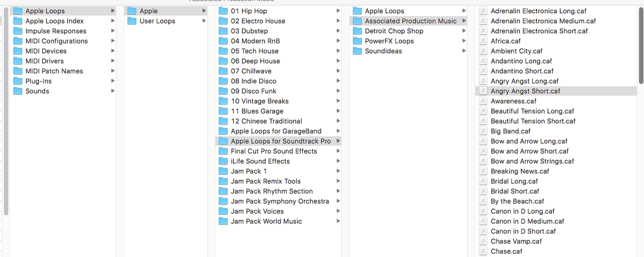Select Ambient City.caf
This screenshot has height=257, width=644.
point(557,51)
